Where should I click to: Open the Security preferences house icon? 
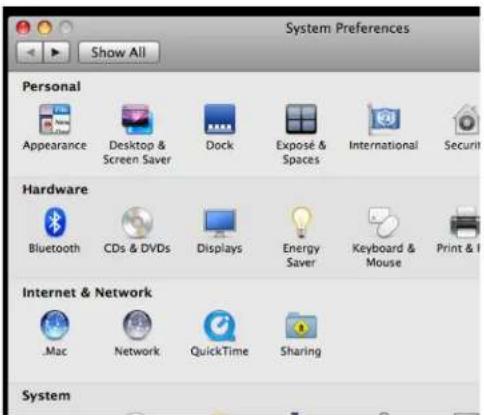point(466,119)
